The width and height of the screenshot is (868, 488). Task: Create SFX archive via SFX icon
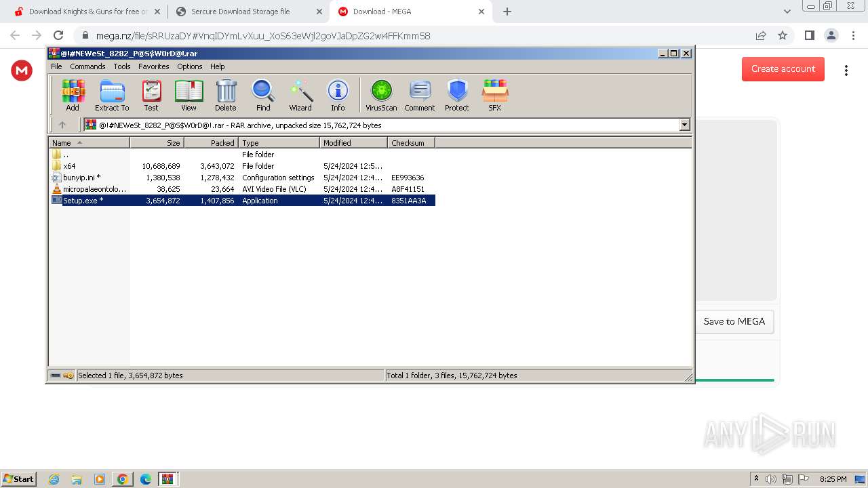495,95
